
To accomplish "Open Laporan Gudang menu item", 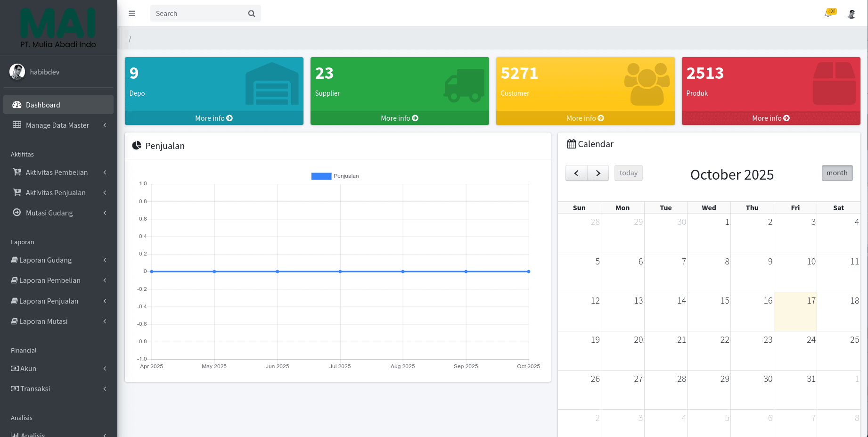I will (x=58, y=260).
